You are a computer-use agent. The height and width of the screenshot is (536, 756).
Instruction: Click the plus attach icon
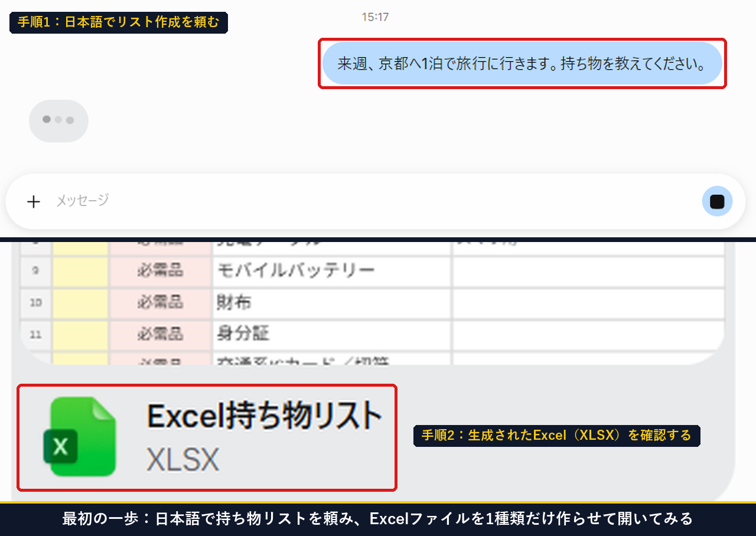click(x=34, y=202)
